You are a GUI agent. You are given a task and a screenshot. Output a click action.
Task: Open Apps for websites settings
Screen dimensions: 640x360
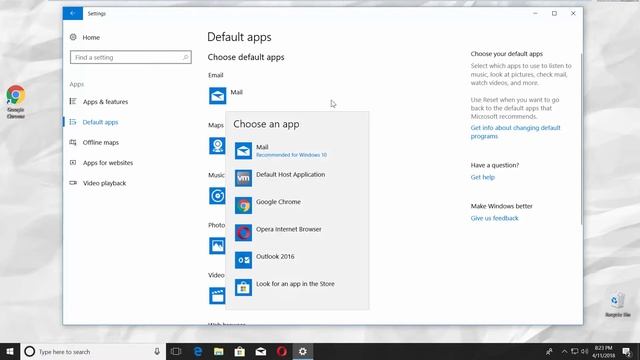pyautogui.click(x=101, y=163)
